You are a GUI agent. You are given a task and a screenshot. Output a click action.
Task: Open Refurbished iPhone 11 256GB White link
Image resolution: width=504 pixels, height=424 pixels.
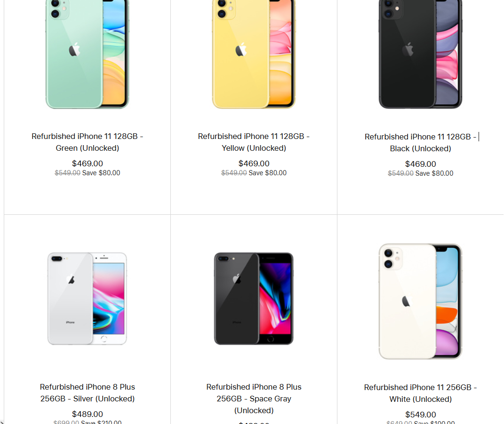pyautogui.click(x=420, y=393)
